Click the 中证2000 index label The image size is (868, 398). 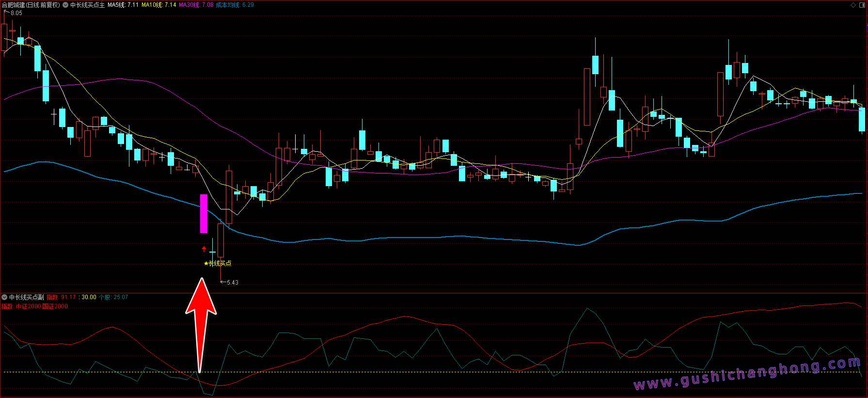(28, 306)
